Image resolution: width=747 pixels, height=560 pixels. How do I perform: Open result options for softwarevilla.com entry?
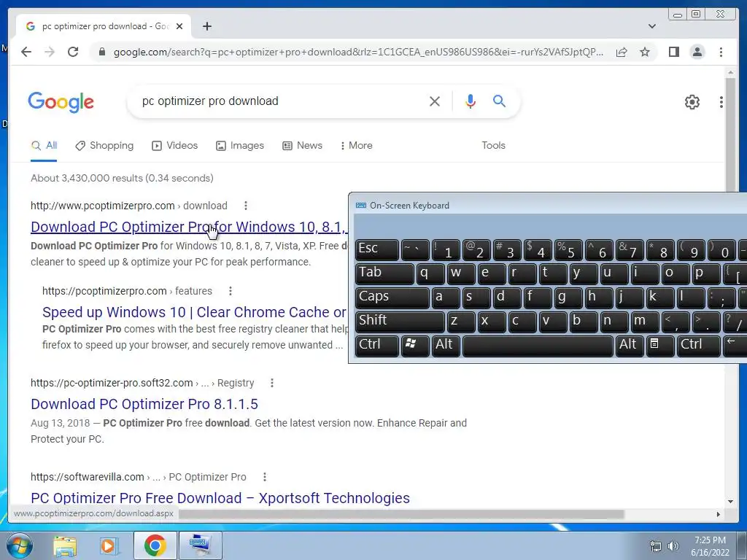264,477
